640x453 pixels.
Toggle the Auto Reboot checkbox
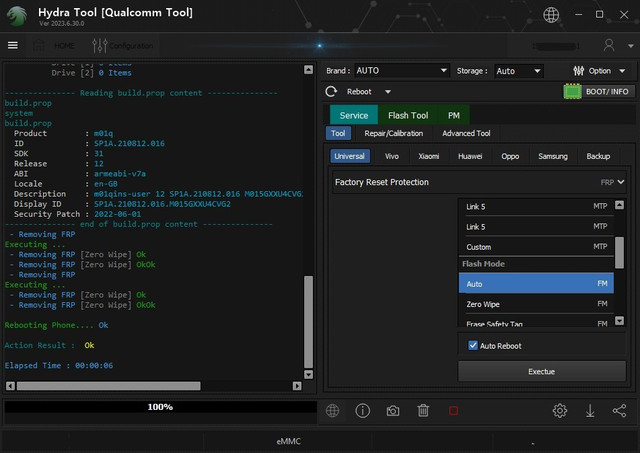point(473,345)
